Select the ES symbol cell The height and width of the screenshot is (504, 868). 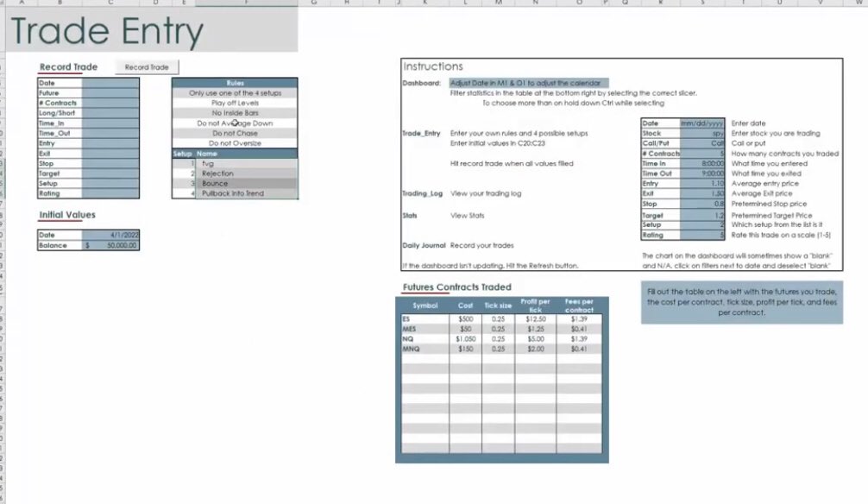pyautogui.click(x=425, y=319)
